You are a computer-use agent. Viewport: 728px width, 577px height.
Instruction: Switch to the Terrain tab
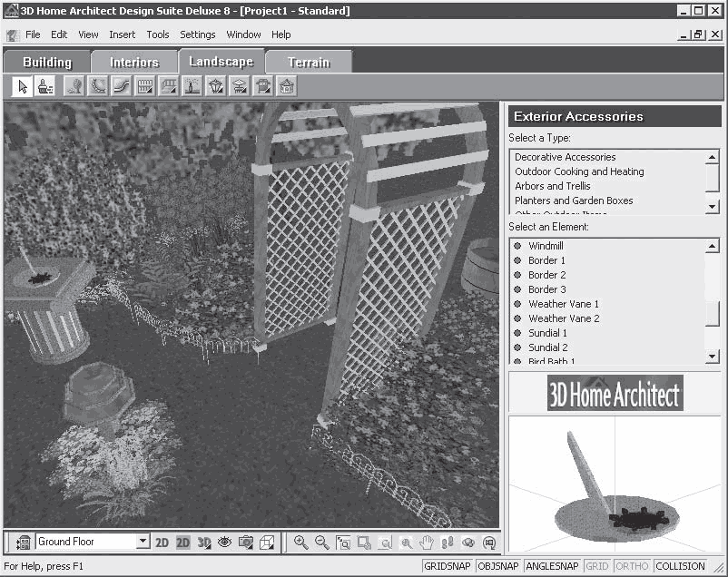tap(309, 63)
